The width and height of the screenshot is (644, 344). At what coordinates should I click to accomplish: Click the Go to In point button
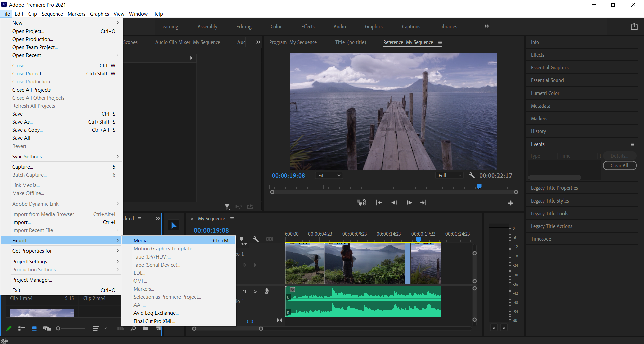(x=379, y=203)
